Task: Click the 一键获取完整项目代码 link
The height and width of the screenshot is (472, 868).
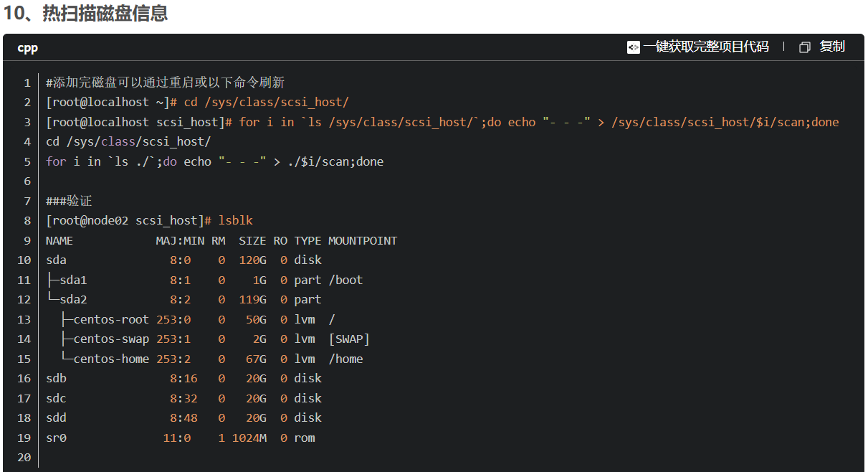Action: 705,47
